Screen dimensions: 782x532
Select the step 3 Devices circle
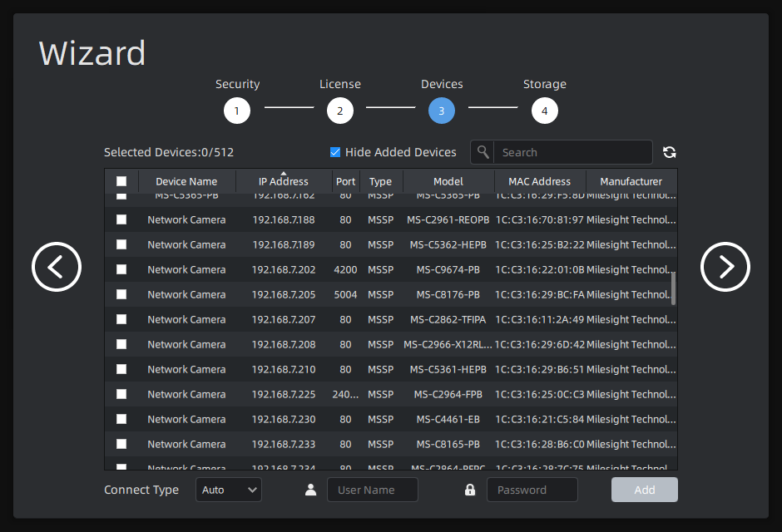tap(442, 111)
